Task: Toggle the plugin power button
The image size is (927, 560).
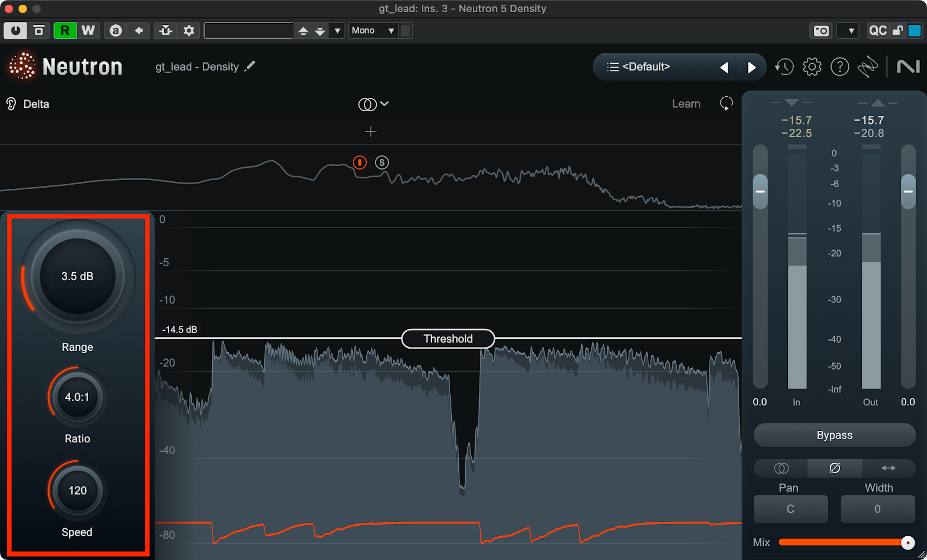Action: pos(15,31)
